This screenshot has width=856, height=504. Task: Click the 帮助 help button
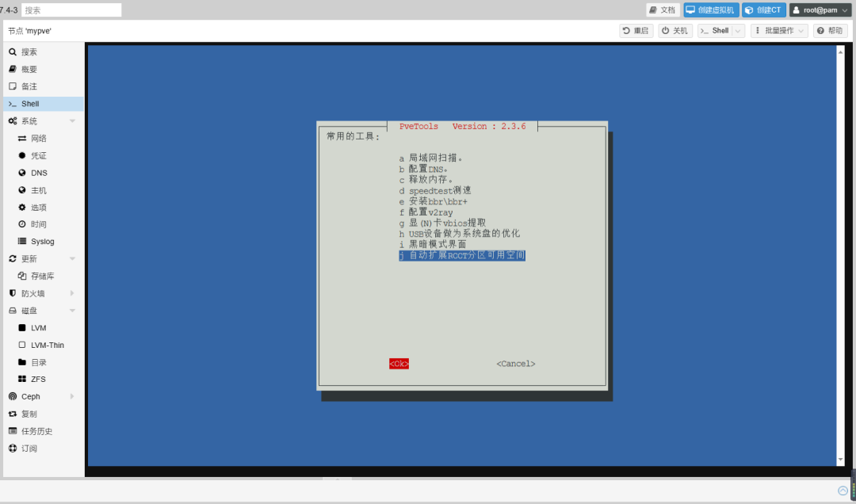830,31
